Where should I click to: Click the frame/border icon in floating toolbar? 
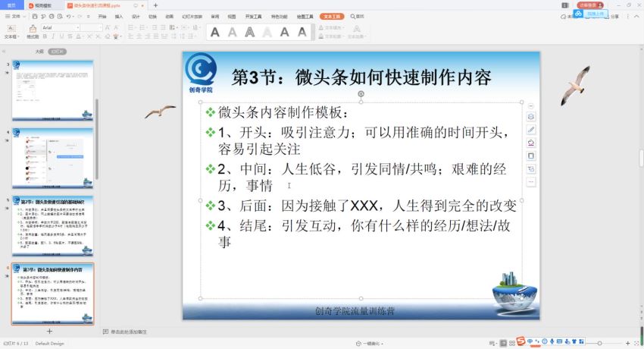coord(530,156)
